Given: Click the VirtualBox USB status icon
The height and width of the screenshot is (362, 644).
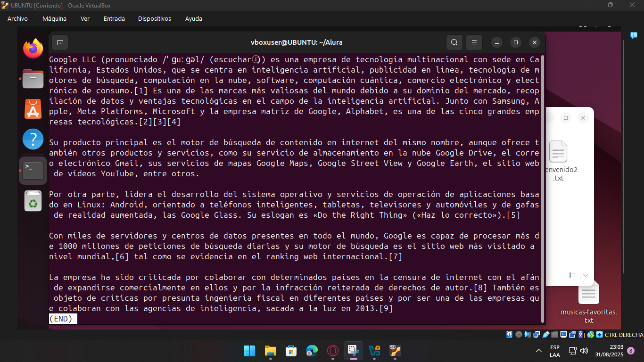Looking at the screenshot, I should tap(546, 335).
